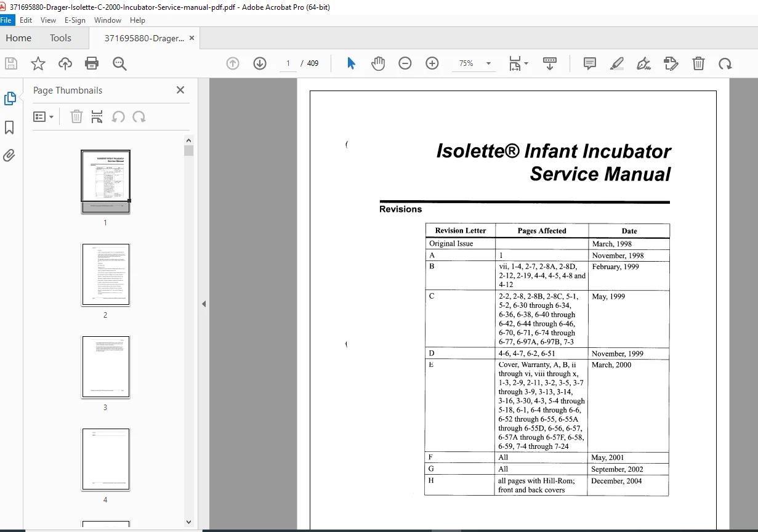Open the thumbnails options dropdown menu
This screenshot has width=758, height=532.
click(x=43, y=116)
